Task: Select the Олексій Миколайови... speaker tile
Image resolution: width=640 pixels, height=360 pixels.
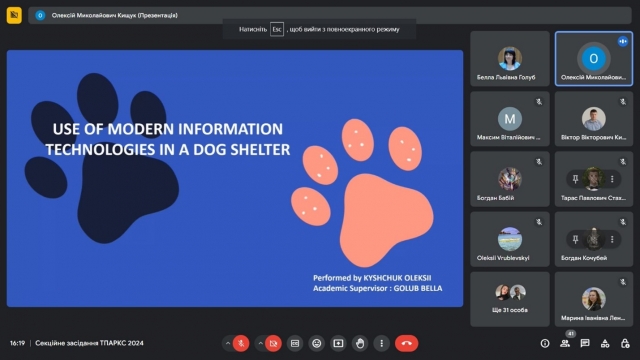Action: 594,59
